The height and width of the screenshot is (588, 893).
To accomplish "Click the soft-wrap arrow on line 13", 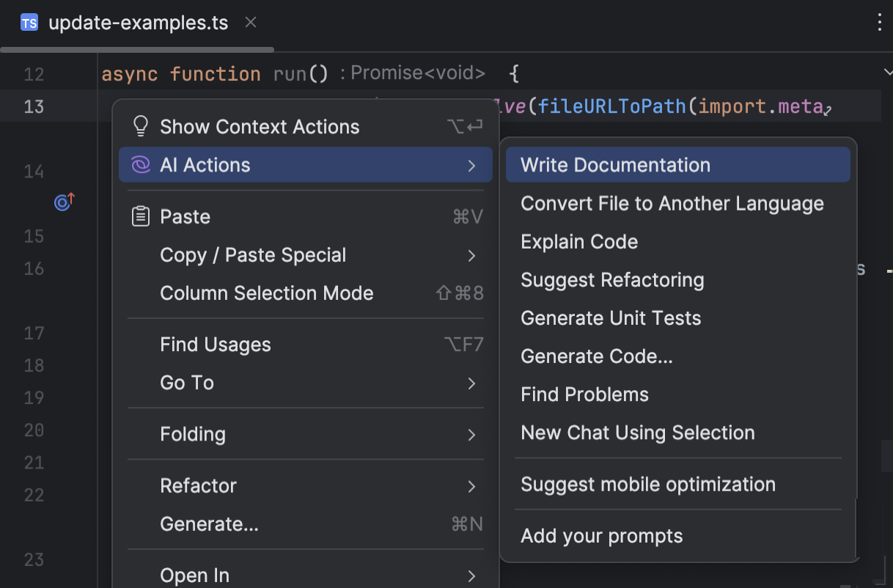I will click(828, 111).
